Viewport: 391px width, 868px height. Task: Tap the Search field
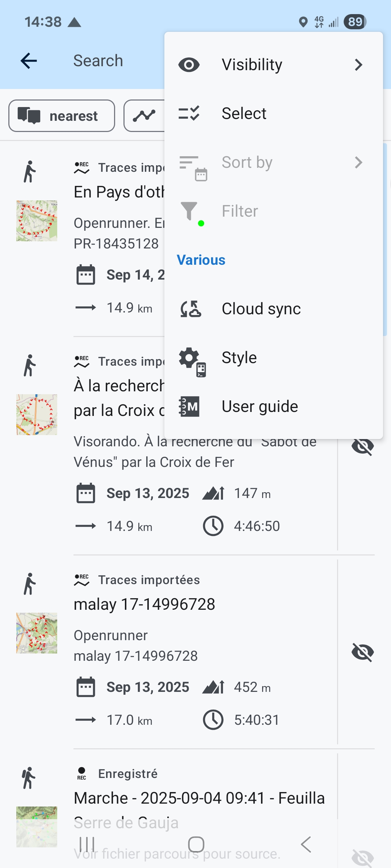point(98,61)
